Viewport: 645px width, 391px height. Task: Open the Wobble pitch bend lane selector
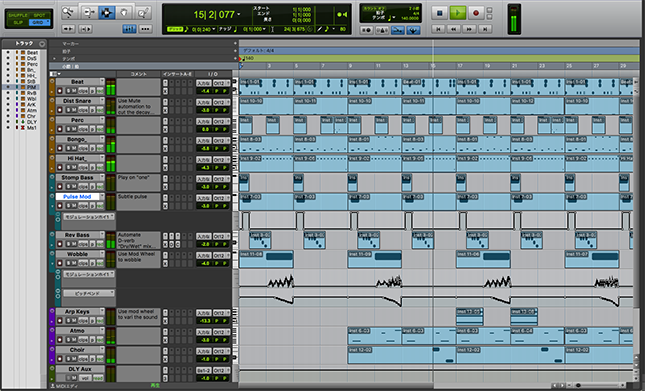coord(88,293)
